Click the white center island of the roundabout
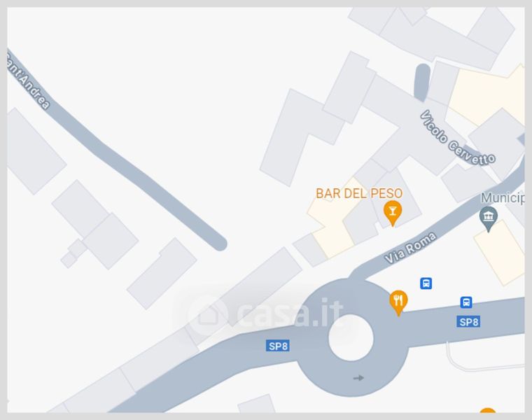 pos(351,337)
